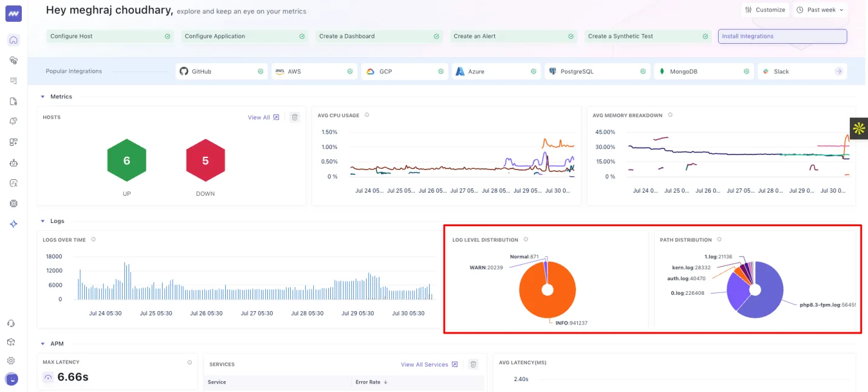This screenshot has width=868, height=392.
Task: Select the Create a Dashboard step
Action: [379, 36]
